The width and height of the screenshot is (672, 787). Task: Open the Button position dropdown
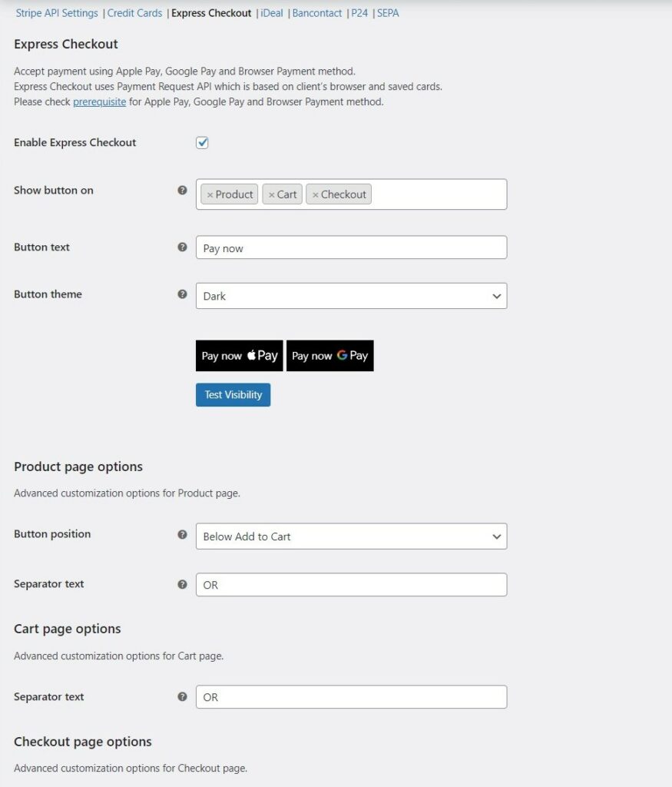[351, 536]
